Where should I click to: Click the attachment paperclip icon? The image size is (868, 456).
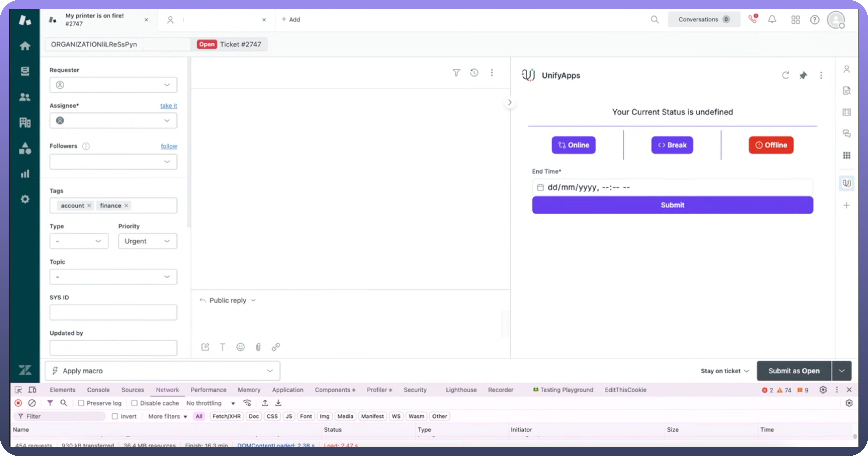click(258, 347)
